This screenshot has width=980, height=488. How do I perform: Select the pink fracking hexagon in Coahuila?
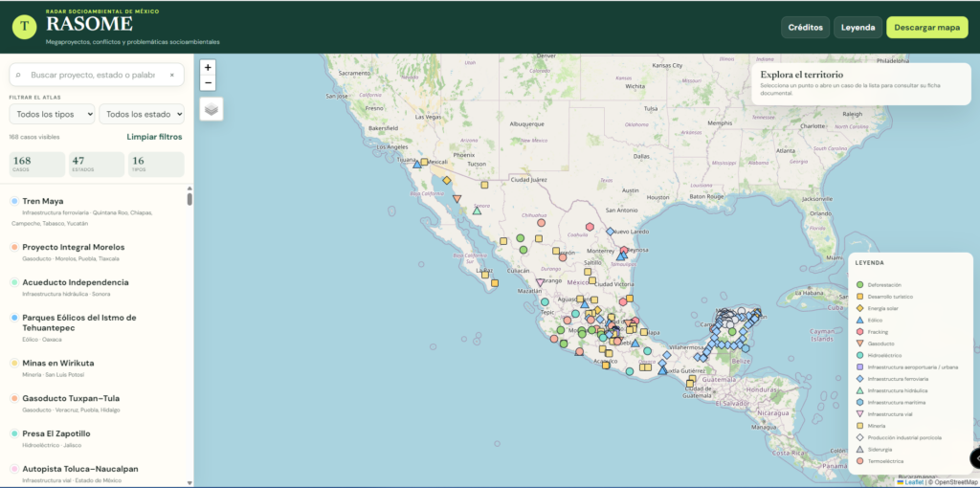(x=590, y=227)
